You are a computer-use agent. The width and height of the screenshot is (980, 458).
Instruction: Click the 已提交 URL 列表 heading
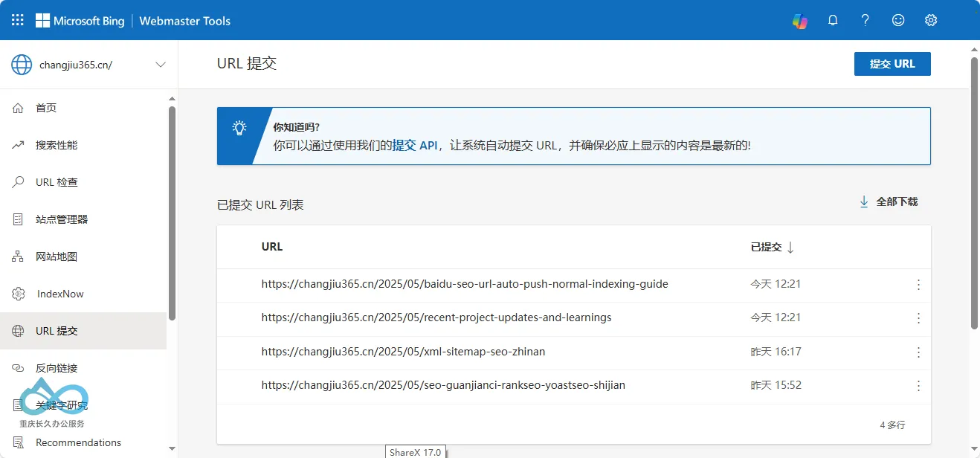click(260, 204)
